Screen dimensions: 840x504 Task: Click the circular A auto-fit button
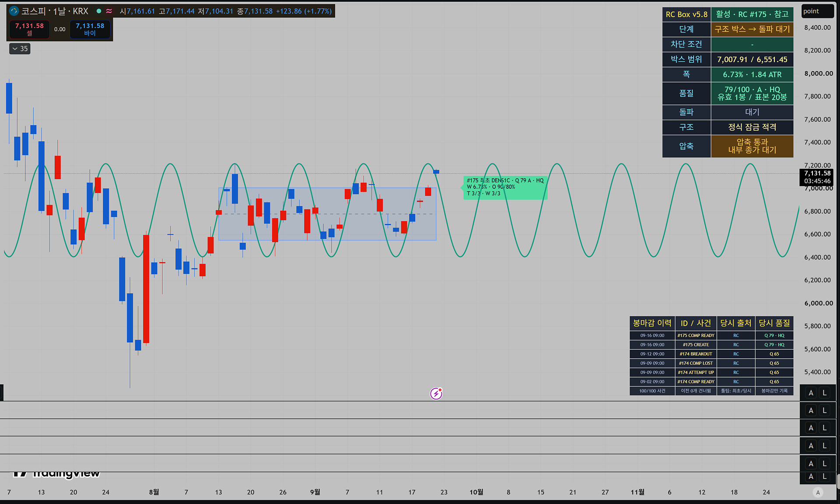818,492
